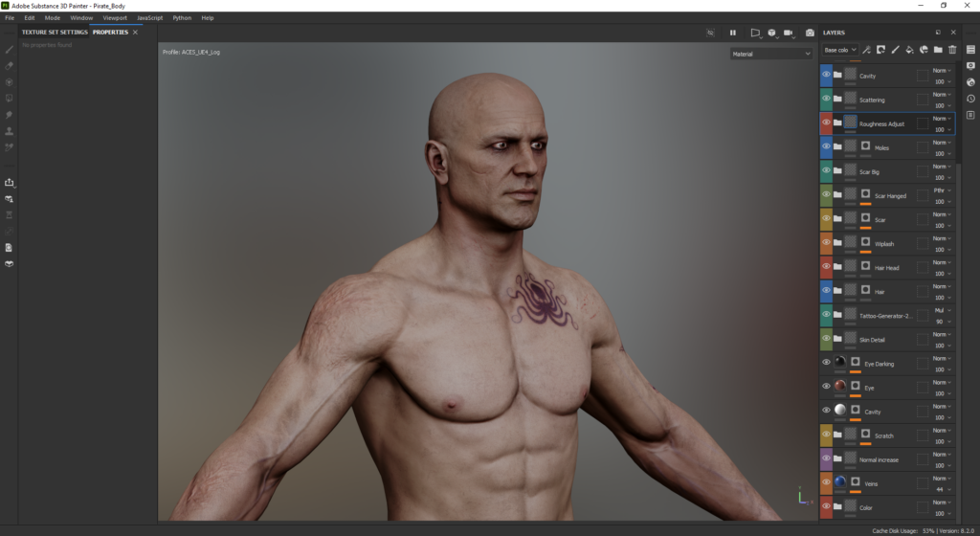Toggle visibility of the Moles layer
The height and width of the screenshot is (536, 980).
point(826,146)
